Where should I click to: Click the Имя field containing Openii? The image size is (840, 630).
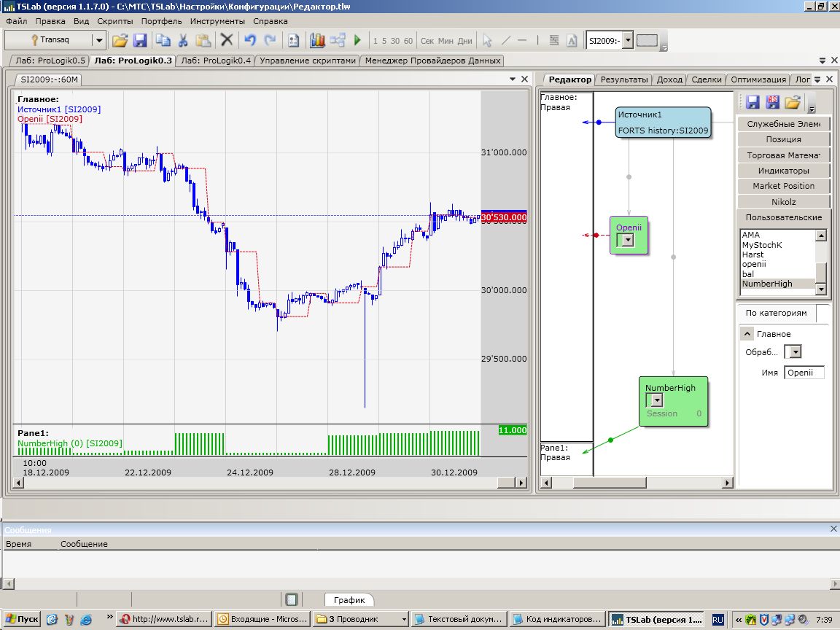[804, 373]
